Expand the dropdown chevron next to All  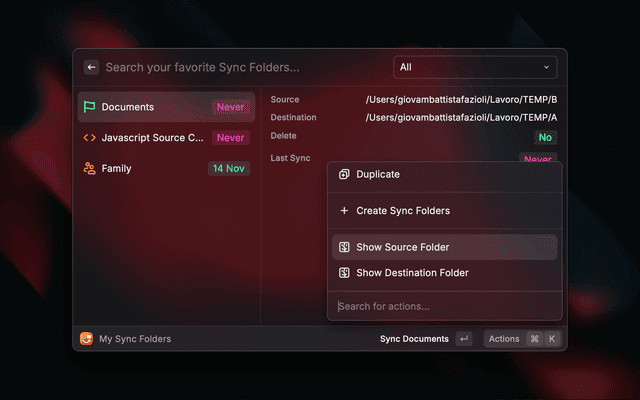tap(547, 67)
